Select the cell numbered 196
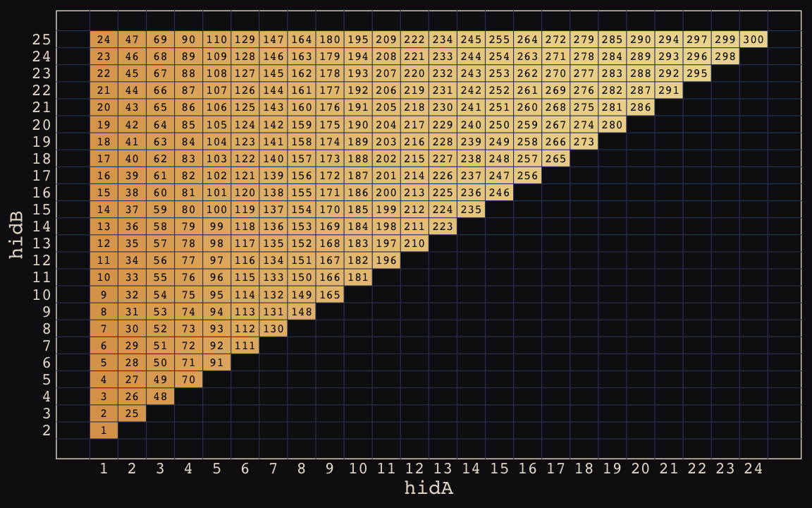 pos(386,260)
